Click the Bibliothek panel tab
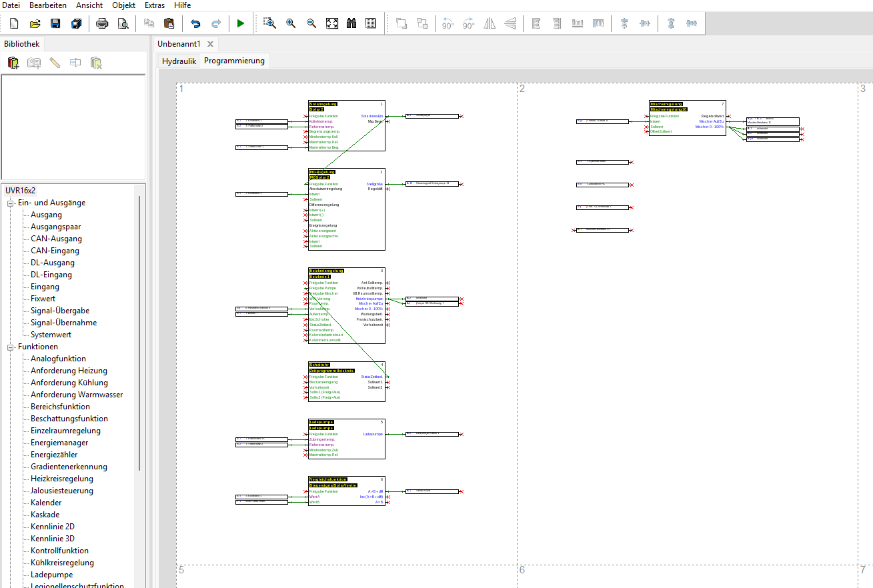 pyautogui.click(x=22, y=44)
